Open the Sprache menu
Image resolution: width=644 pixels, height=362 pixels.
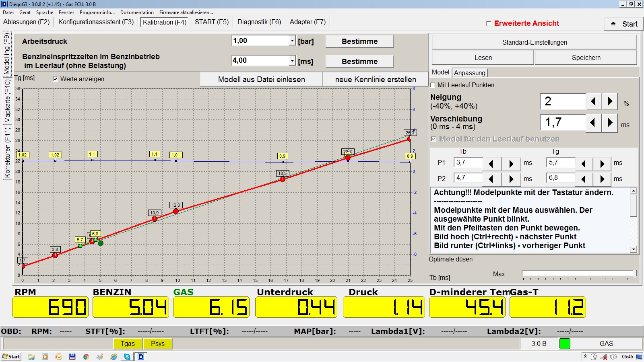click(x=45, y=12)
